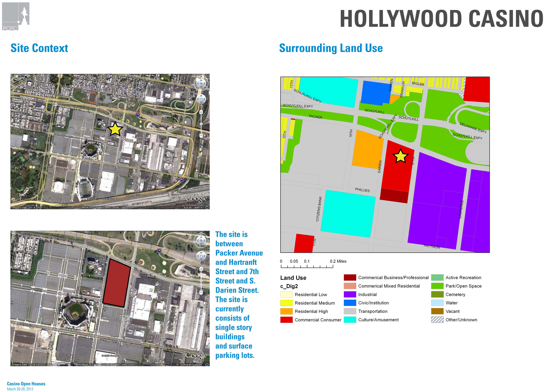Select the Active Recreation hatched swatch
The image size is (557, 392).
pos(437,277)
